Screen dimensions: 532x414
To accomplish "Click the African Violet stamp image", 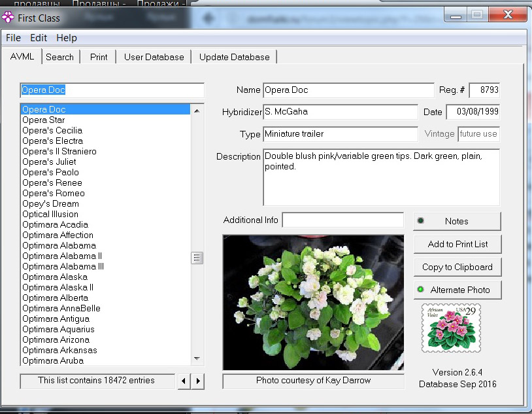I will (451, 328).
